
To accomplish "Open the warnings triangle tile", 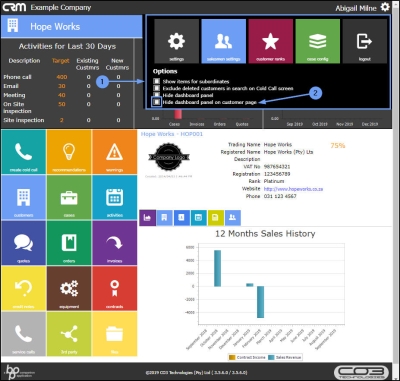I will pos(115,152).
